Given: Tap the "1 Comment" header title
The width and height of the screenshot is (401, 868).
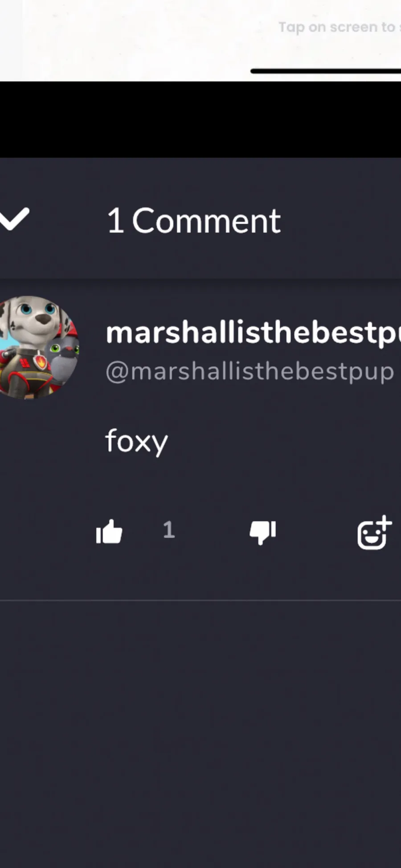Looking at the screenshot, I should (194, 220).
